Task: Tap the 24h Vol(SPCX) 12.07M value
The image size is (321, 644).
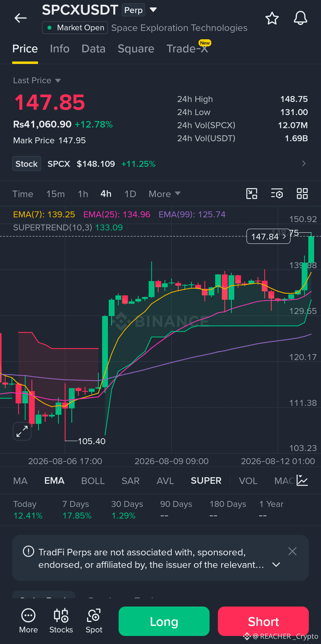Action: pyautogui.click(x=293, y=125)
